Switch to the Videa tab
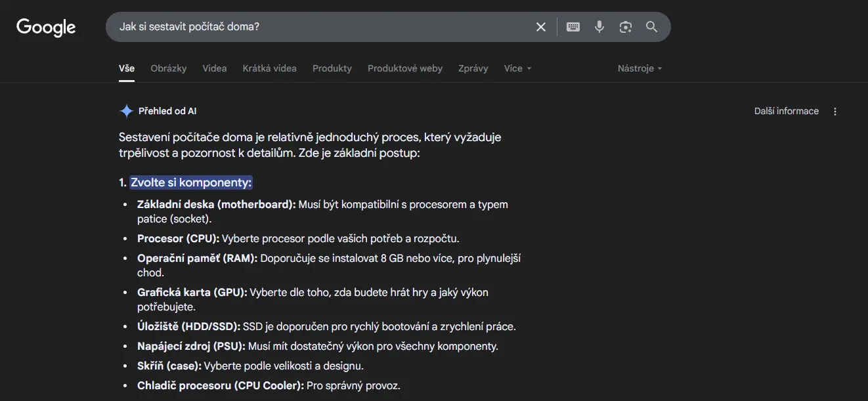Image resolution: width=868 pixels, height=401 pixels. click(x=215, y=68)
